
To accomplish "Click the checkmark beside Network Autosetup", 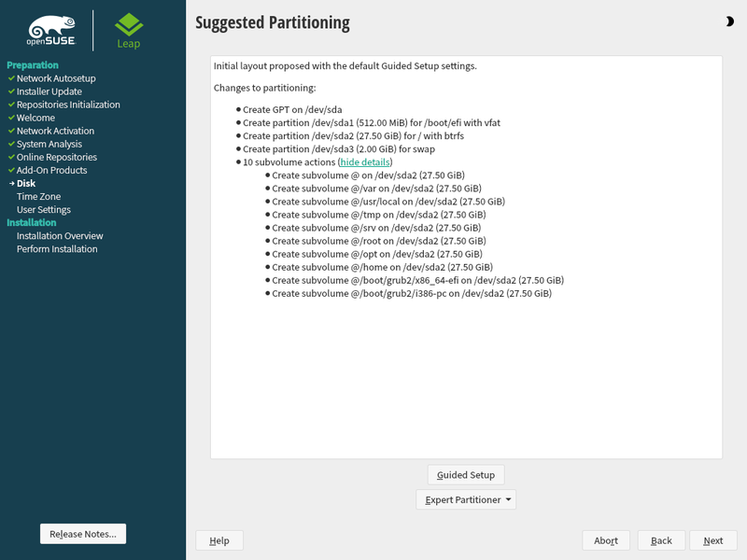I will (x=11, y=79).
